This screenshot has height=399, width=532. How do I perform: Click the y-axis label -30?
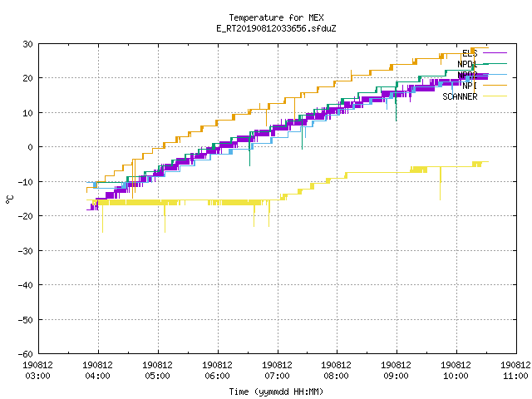(26, 251)
